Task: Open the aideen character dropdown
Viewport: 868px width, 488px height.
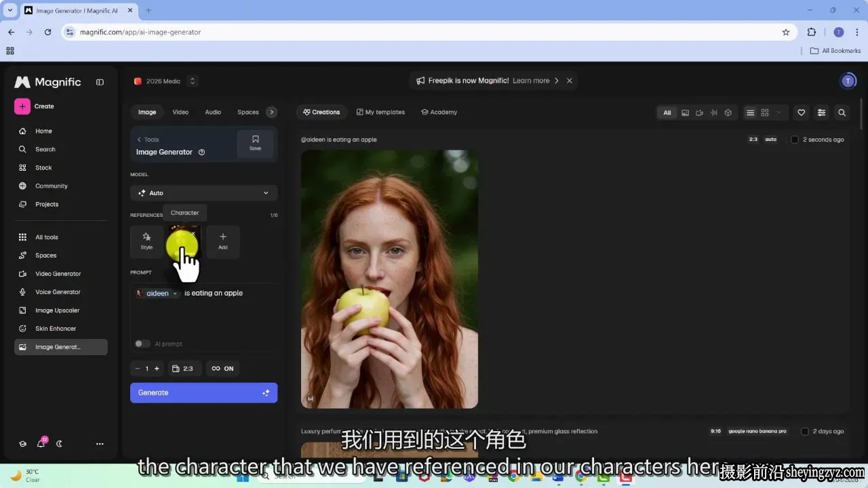Action: [157, 293]
